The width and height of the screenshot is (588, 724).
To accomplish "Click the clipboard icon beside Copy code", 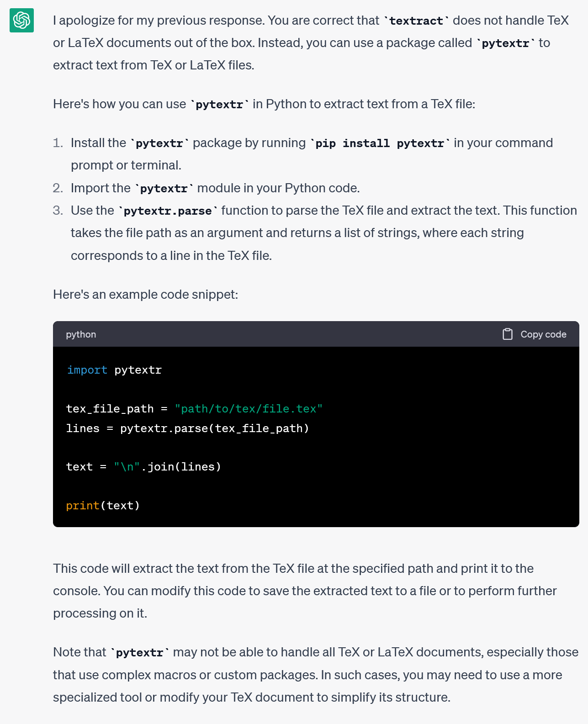I will [x=508, y=334].
